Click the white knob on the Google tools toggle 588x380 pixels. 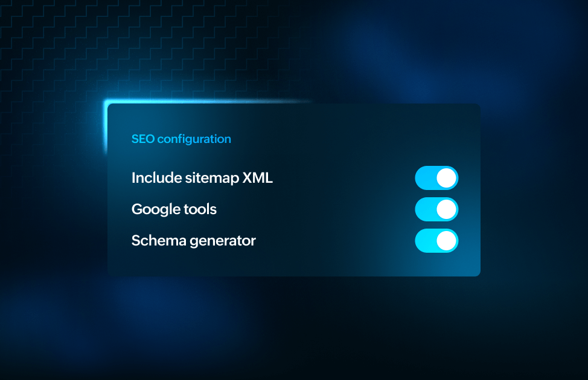pos(446,209)
